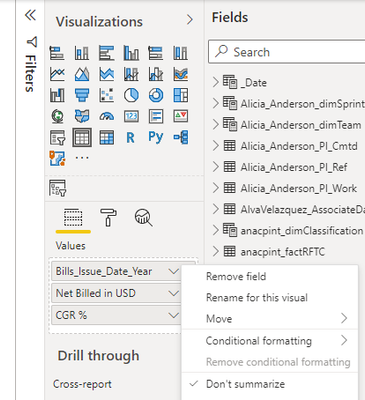Select line and clustered column chart visual

156,74
